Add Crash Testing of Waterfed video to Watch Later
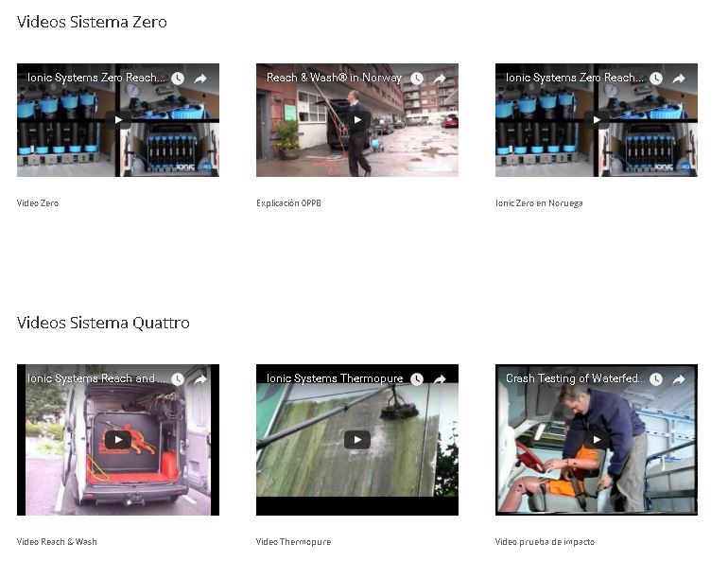 [x=656, y=379]
